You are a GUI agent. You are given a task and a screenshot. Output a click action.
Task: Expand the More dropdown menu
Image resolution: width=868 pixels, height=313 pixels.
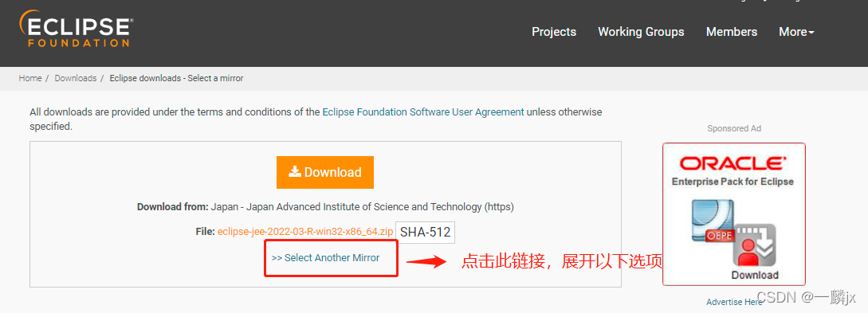tap(796, 32)
